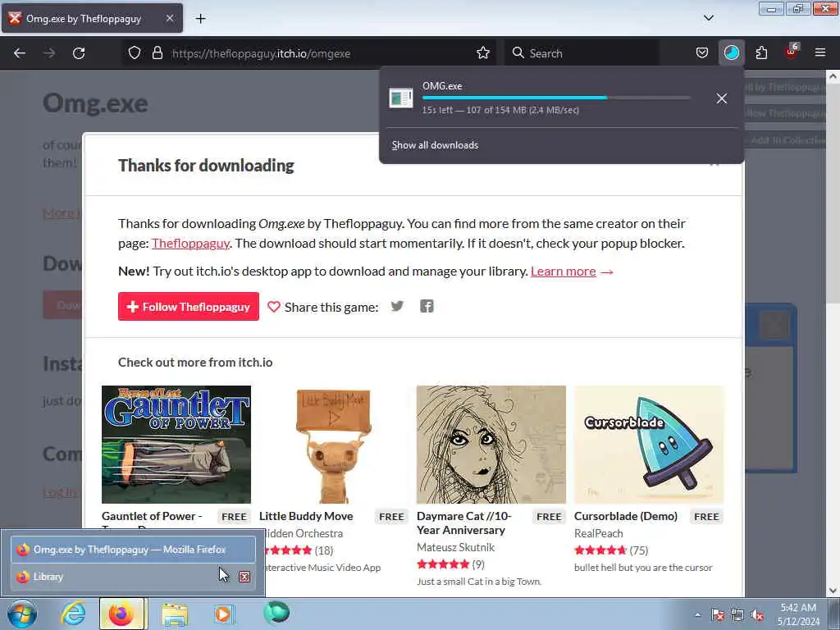Open the Little Buddy Move thumbnail

(334, 444)
